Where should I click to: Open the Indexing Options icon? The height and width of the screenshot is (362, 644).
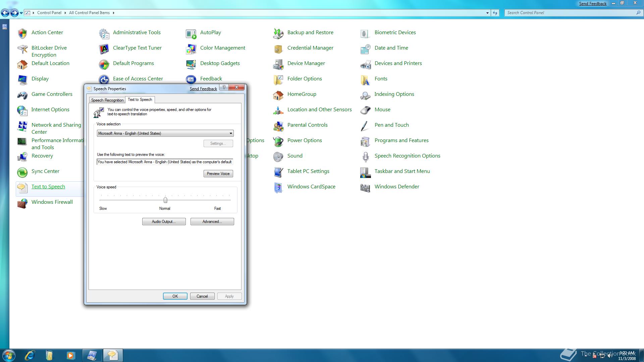[x=365, y=95]
